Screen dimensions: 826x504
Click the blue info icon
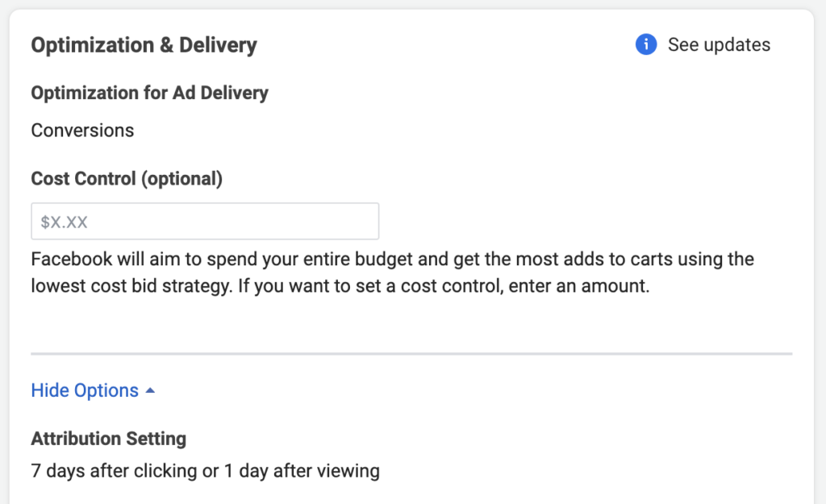[646, 45]
